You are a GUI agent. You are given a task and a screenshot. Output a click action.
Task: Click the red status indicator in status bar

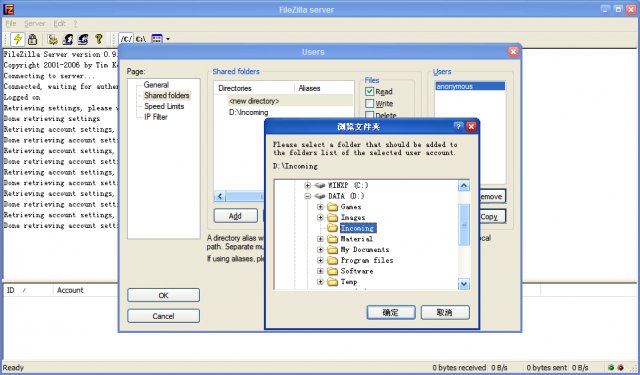(621, 368)
